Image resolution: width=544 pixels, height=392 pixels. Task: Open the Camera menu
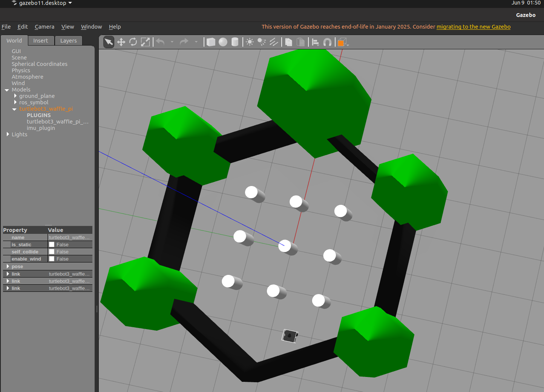44,27
